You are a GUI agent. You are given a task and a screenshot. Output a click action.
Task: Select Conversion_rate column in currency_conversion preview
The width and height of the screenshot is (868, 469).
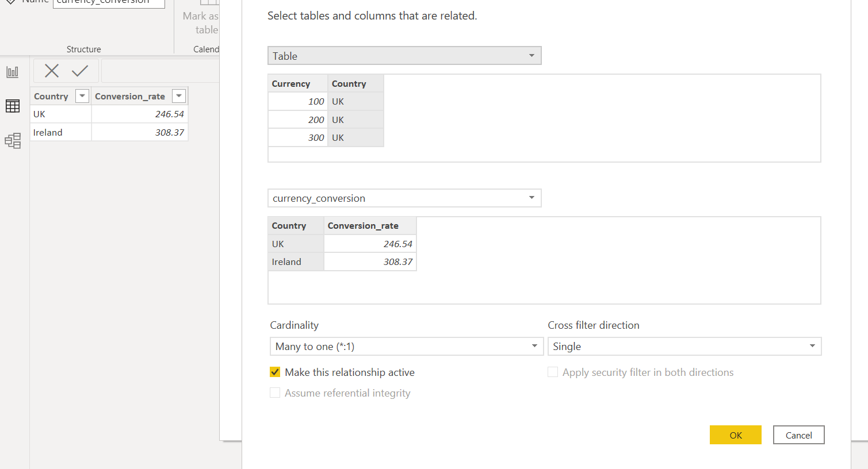click(x=370, y=226)
